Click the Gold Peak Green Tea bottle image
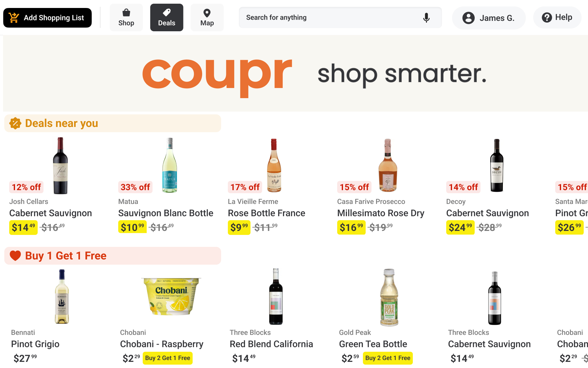The height and width of the screenshot is (368, 588). click(388, 296)
